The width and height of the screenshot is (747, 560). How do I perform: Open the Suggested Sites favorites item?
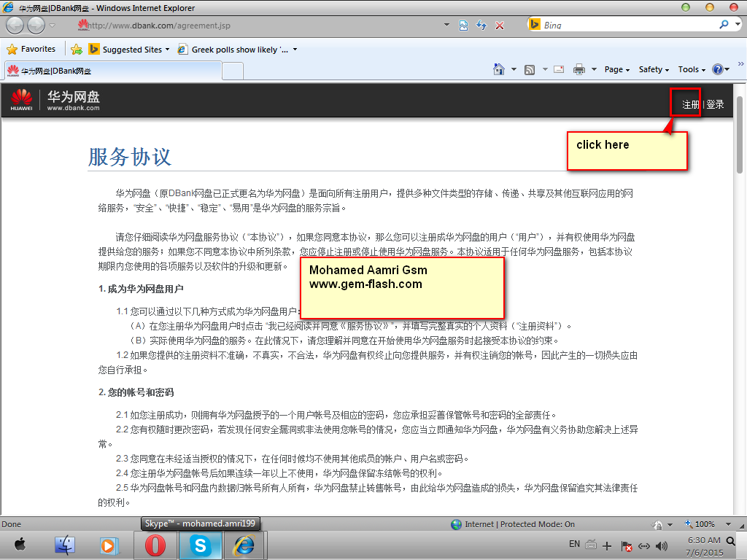pyautogui.click(x=129, y=49)
